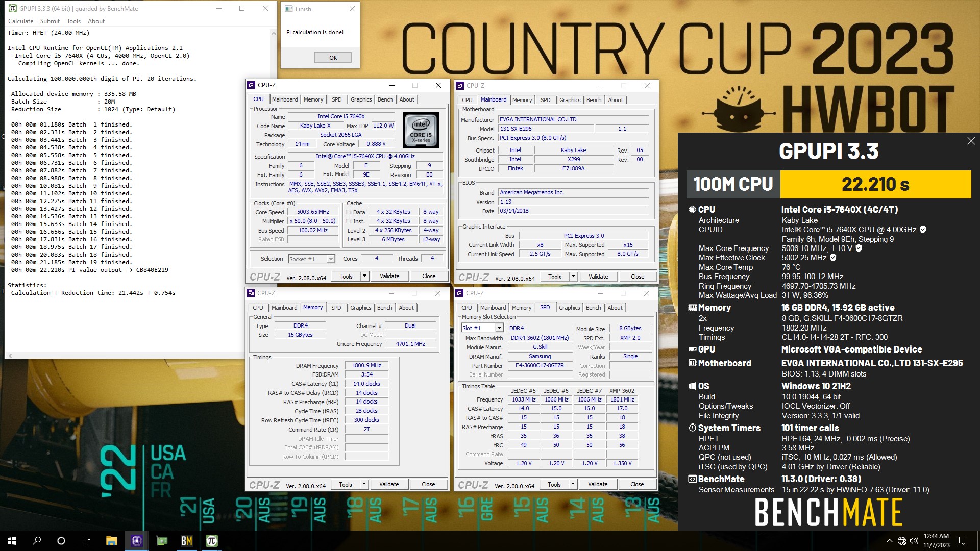Viewport: 980px width, 551px height.
Task: Click the CPU-Z Memory window title icon
Action: click(x=251, y=293)
